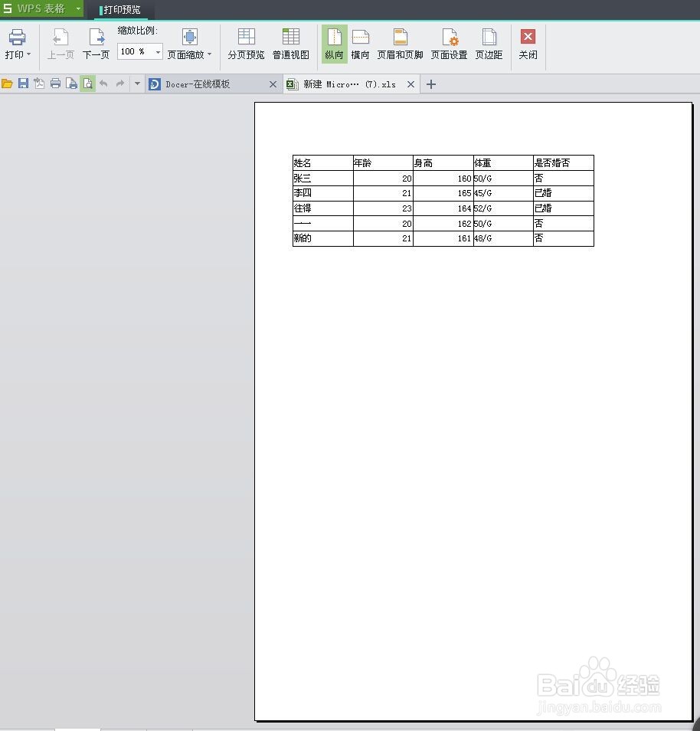Click the height value 164
The height and width of the screenshot is (731, 700).
(x=443, y=208)
